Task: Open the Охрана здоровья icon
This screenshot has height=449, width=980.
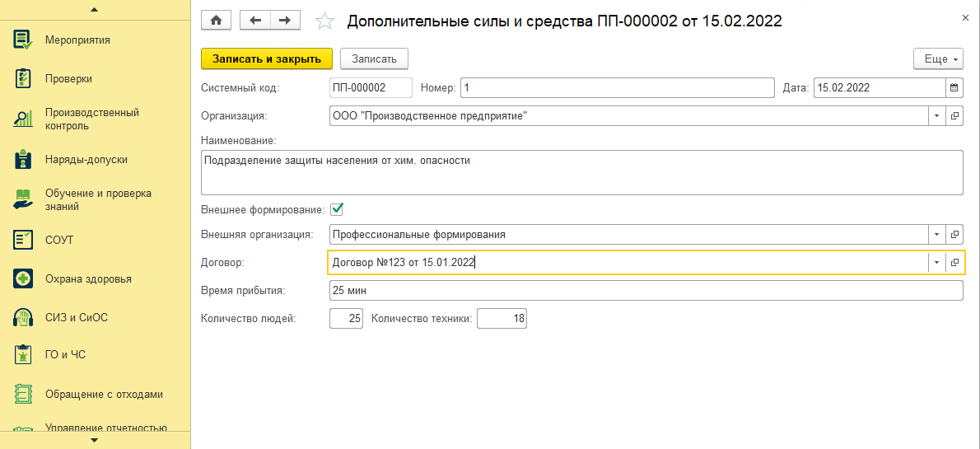Action: click(23, 278)
